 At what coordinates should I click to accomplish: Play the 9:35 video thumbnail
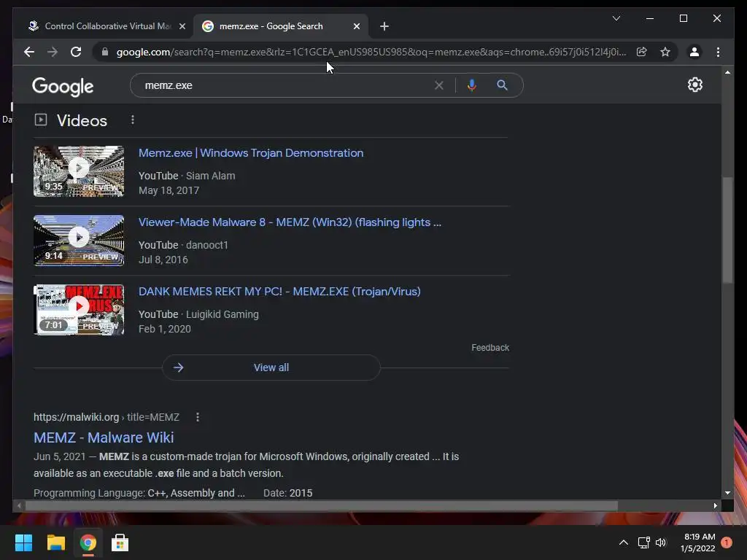pos(79,171)
